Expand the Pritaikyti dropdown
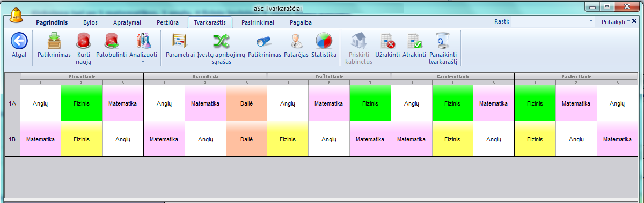The width and height of the screenshot is (644, 203). (615, 21)
